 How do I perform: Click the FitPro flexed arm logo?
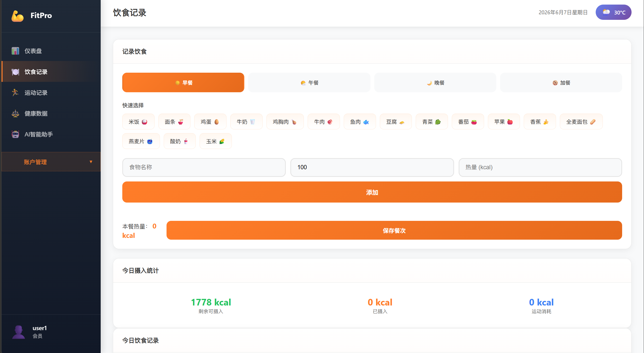click(18, 16)
